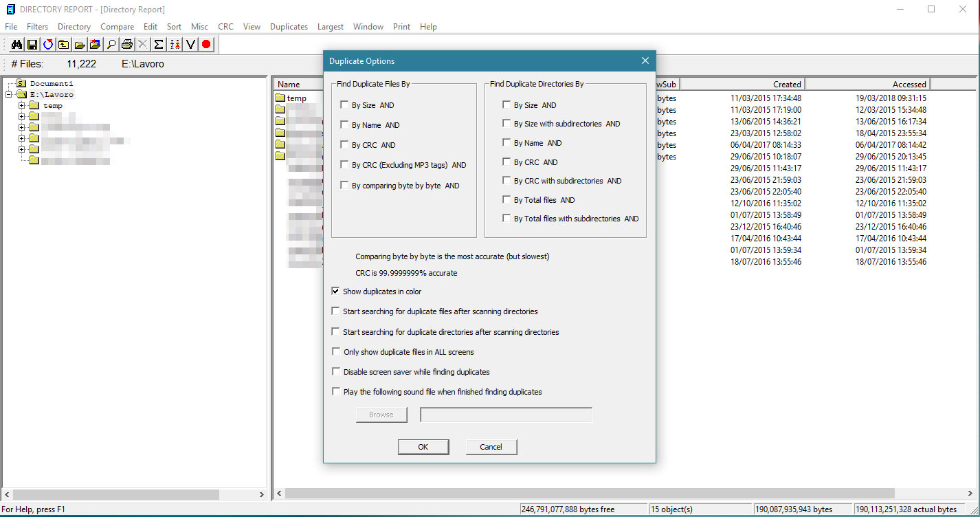Open the Duplicates menu
980x517 pixels.
tap(289, 27)
